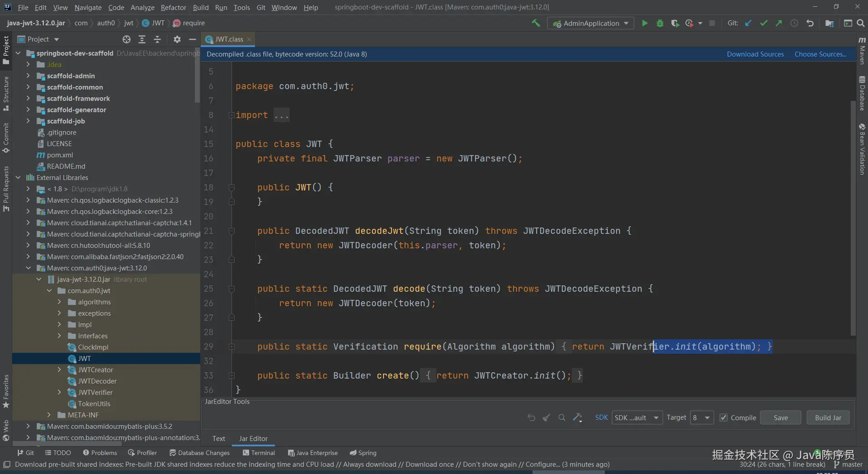868x474 pixels.
Task: Open the Refactor menu
Action: pos(173,7)
